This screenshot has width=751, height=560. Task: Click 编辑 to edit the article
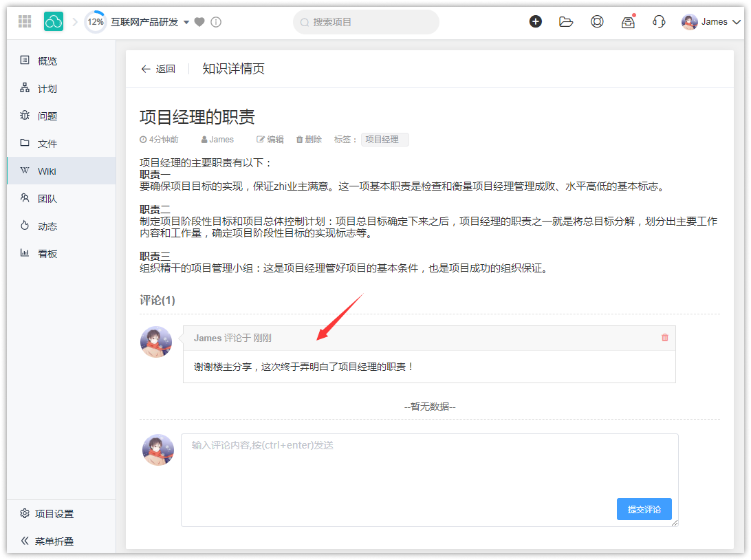(x=270, y=140)
